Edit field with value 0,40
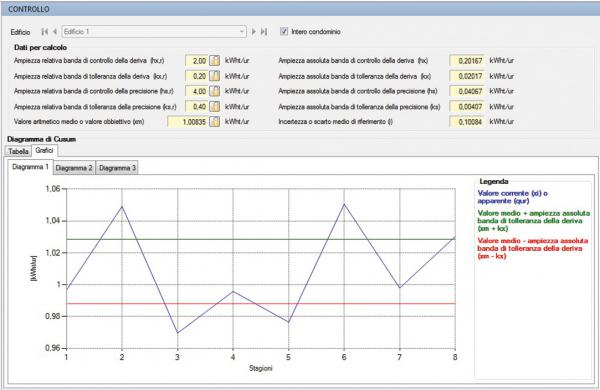Viewport: 600px width, 390px height. click(x=197, y=106)
